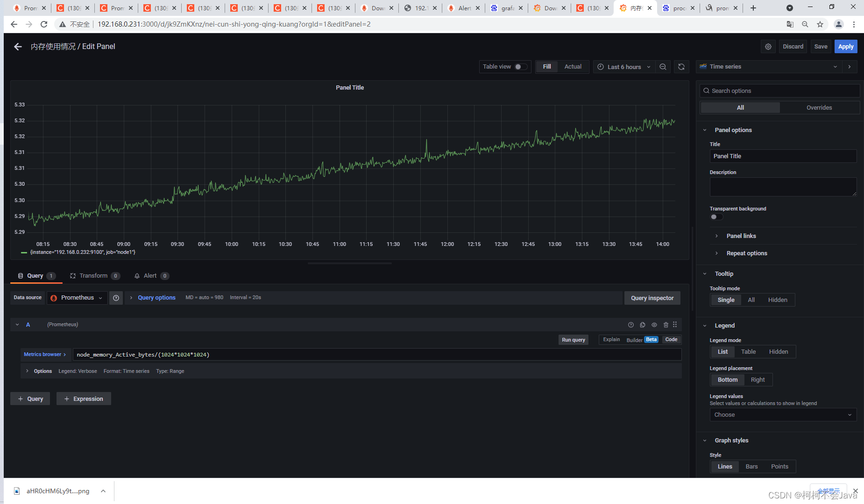Select the Query tab
864x504 pixels.
tap(36, 276)
